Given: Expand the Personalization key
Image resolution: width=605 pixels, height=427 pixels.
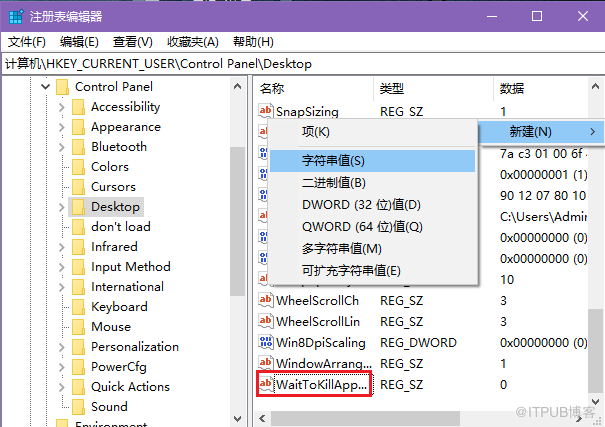Looking at the screenshot, I should pyautogui.click(x=61, y=347).
